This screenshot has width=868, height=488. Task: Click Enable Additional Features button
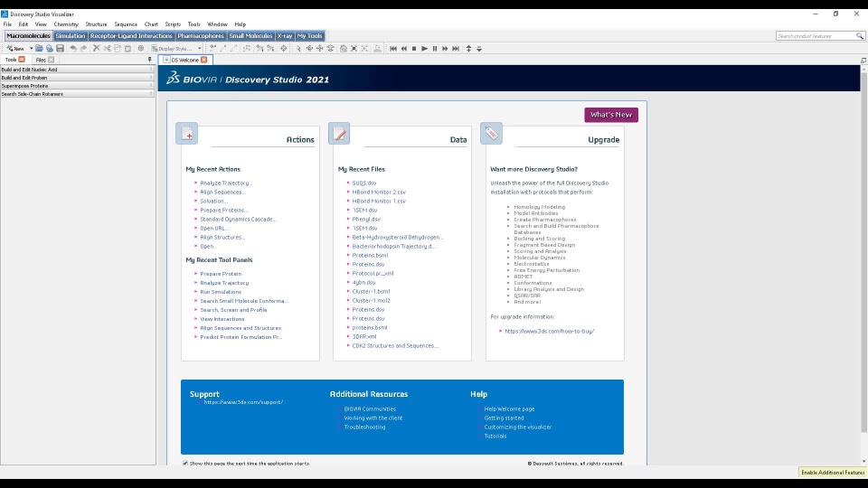(x=833, y=473)
